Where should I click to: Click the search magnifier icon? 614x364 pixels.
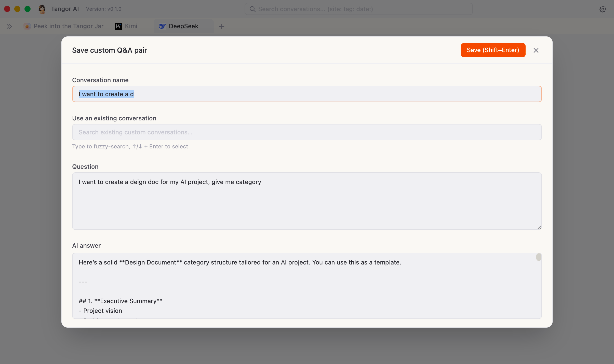(252, 9)
